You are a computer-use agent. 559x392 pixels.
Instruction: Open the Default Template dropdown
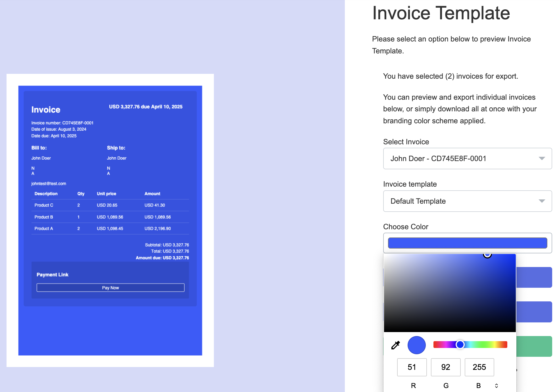click(x=467, y=201)
